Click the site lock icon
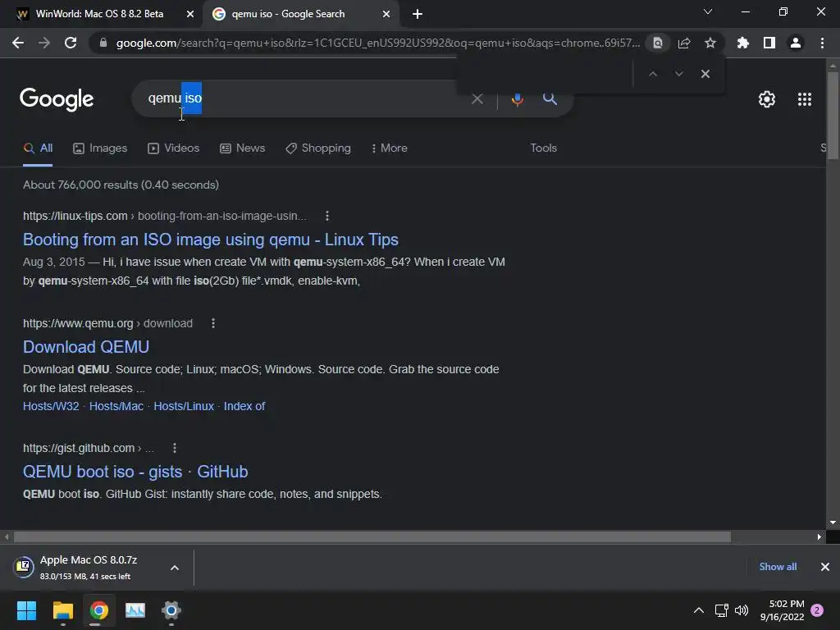Viewport: 840px width, 630px height. click(103, 43)
